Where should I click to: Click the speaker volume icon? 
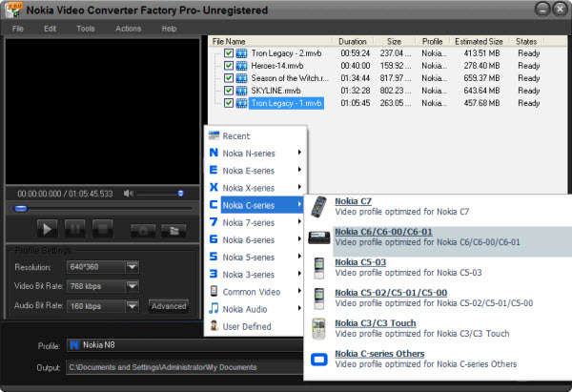point(129,193)
